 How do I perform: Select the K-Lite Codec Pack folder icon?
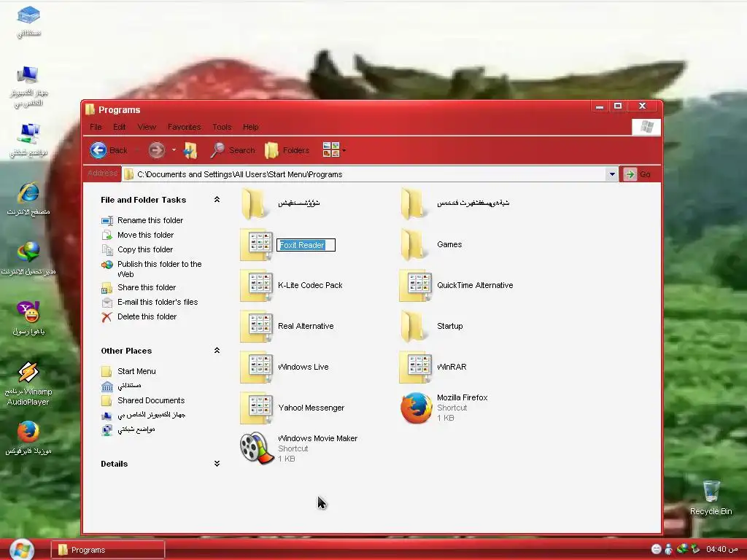tap(256, 286)
